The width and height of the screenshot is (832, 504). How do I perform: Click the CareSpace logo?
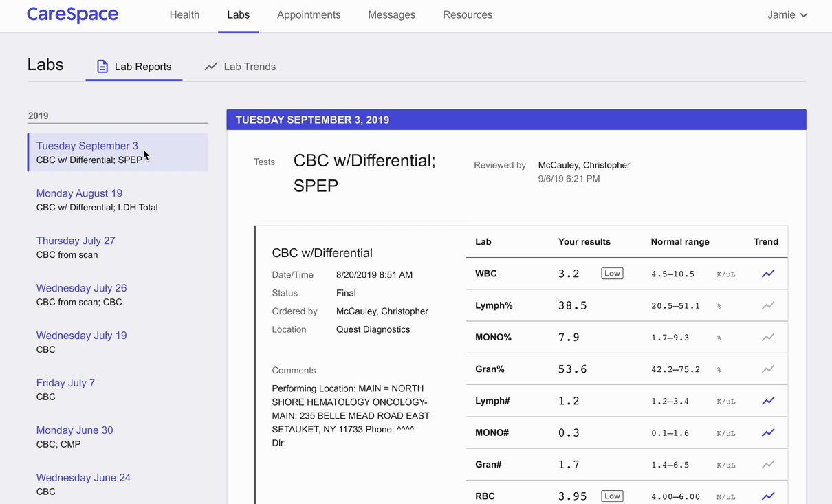pos(72,14)
